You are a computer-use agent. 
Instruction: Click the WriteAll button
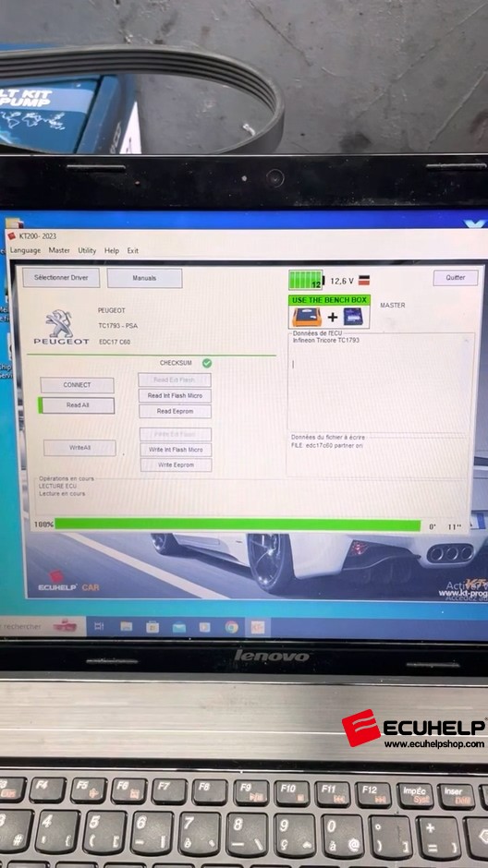click(x=79, y=447)
